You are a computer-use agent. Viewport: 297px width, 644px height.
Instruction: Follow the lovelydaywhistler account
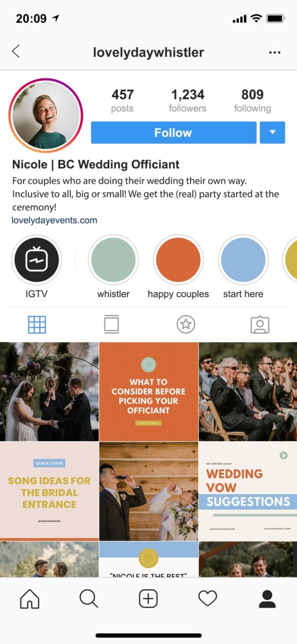click(173, 133)
